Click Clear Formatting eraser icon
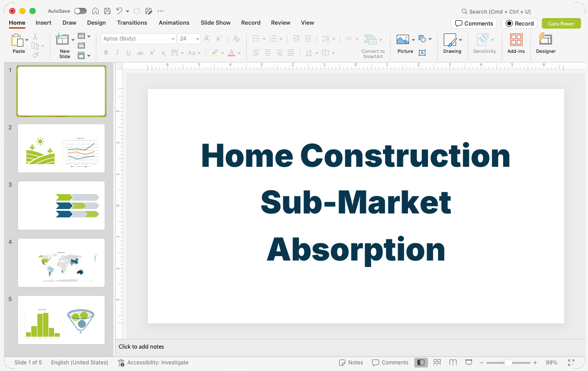 [237, 39]
